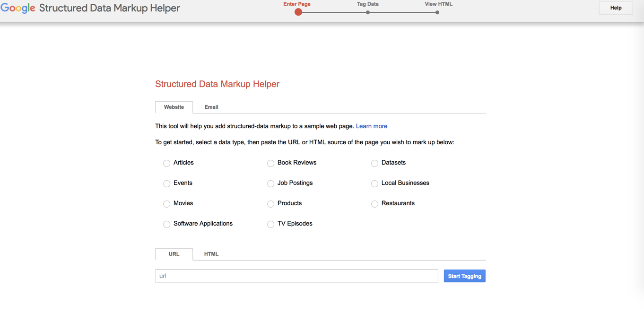Select the Articles data type
The height and width of the screenshot is (315, 644).
(166, 163)
